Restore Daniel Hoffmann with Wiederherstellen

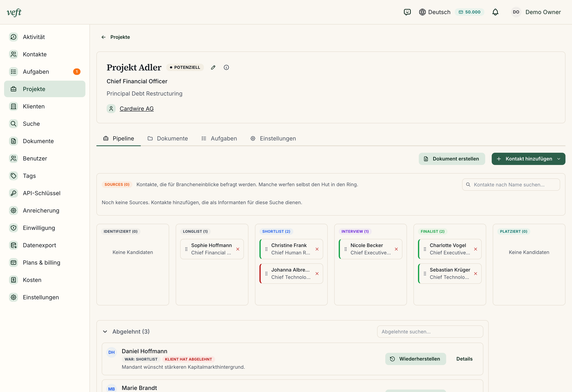[x=416, y=359]
